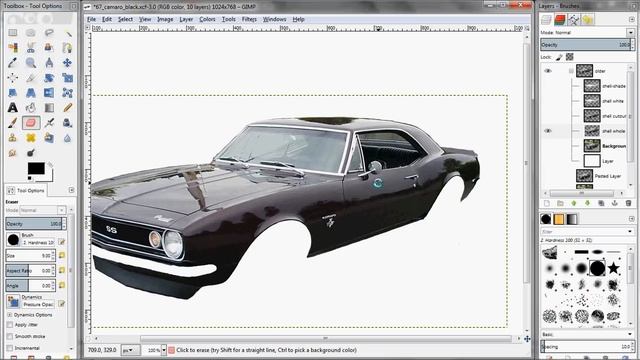The image size is (640, 360).
Task: Select the Rotate tool
Action: [49, 78]
